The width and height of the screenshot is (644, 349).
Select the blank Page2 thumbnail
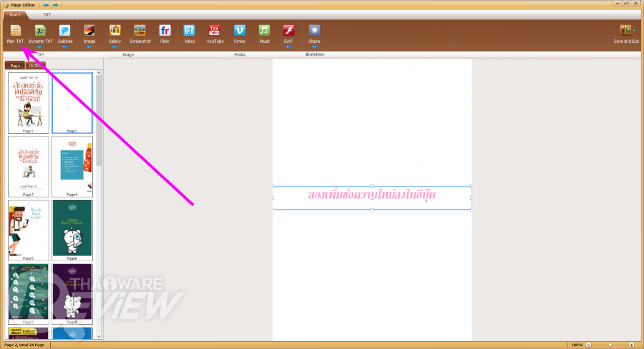(x=72, y=103)
